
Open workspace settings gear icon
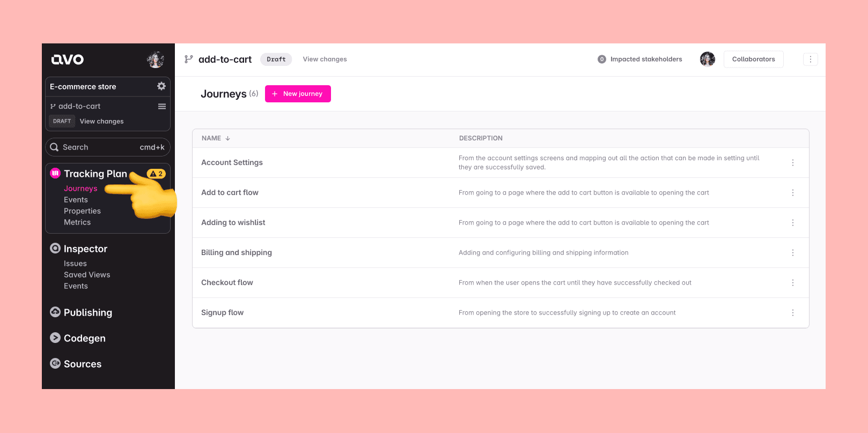[161, 86]
